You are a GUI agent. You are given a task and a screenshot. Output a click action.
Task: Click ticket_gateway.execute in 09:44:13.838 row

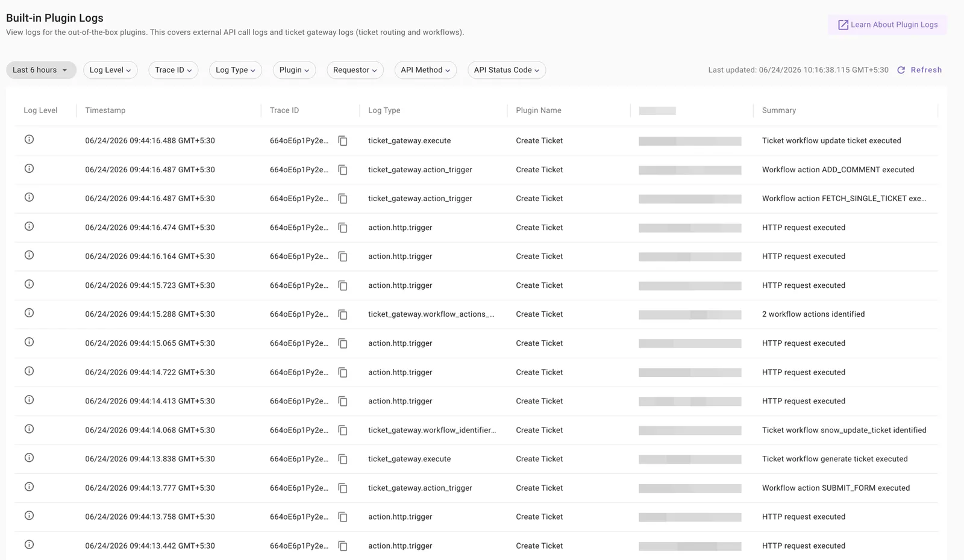410,459
